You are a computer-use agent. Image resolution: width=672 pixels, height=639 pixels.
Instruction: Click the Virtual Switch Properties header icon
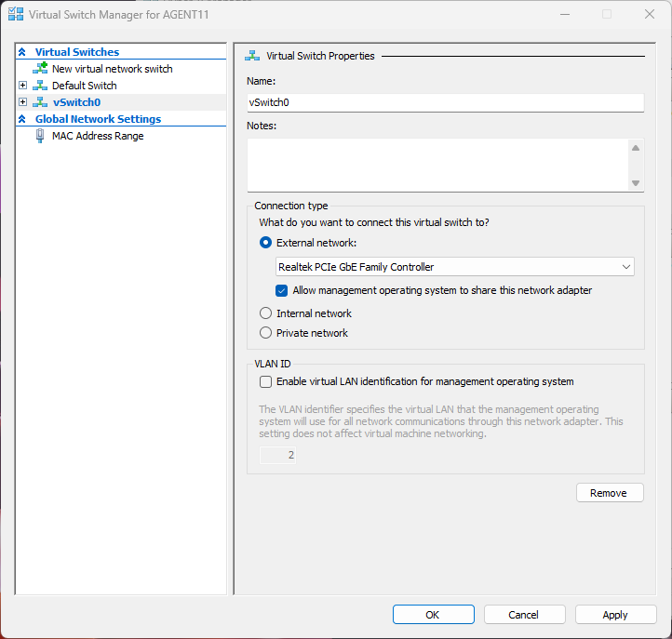click(252, 56)
